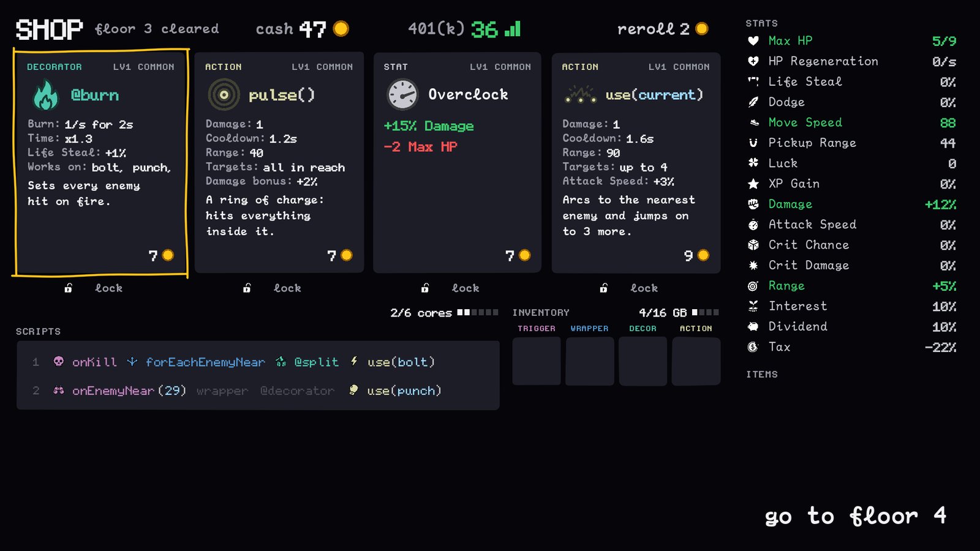Click the use(punch) glove icon

(x=353, y=390)
